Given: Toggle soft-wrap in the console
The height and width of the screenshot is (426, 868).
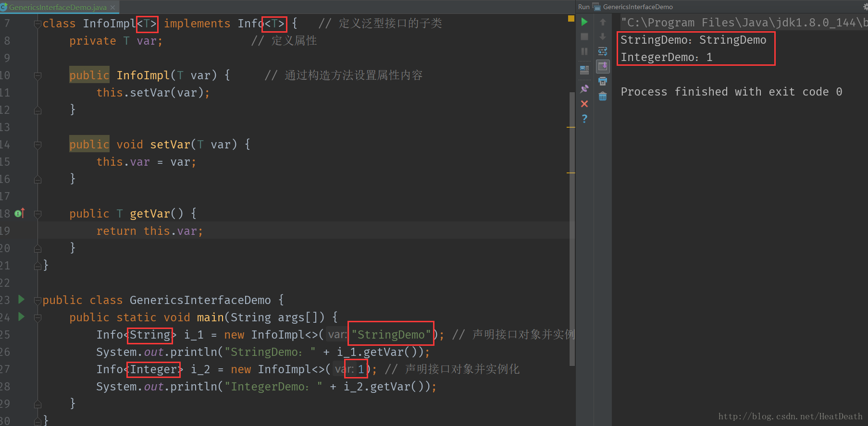Looking at the screenshot, I should click(x=603, y=51).
